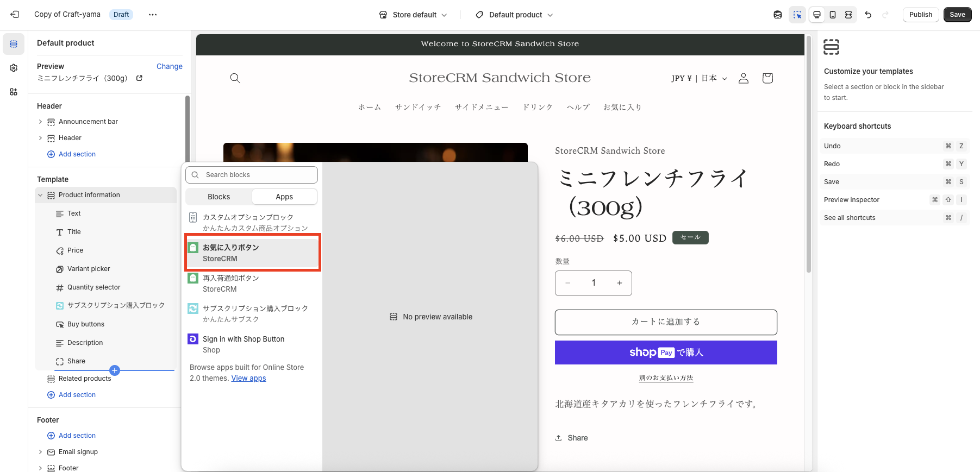This screenshot has width=980, height=472.
Task: Open the avatar icon beside the inspector
Action: click(x=778, y=15)
